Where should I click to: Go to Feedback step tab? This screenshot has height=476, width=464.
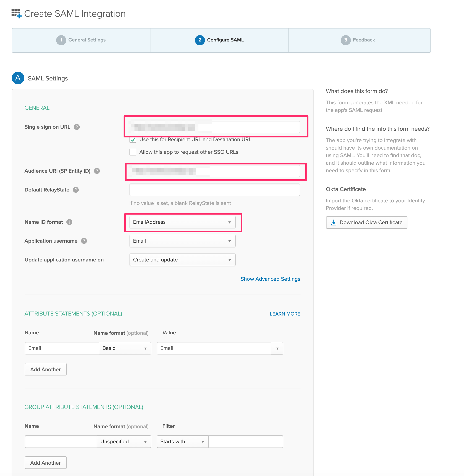(358, 40)
